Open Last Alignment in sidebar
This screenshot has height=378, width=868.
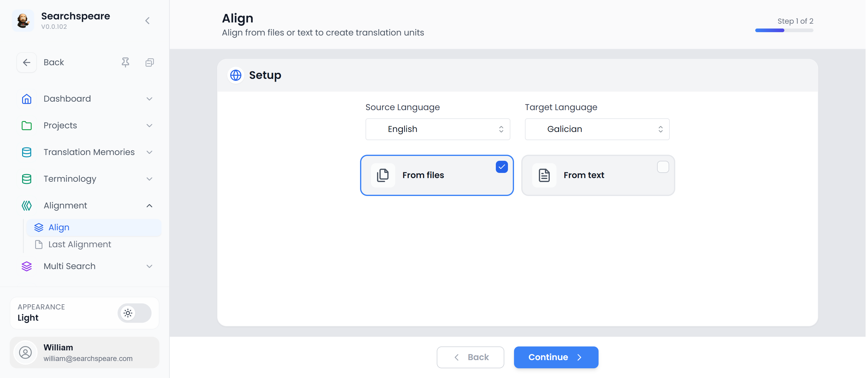[x=79, y=245]
